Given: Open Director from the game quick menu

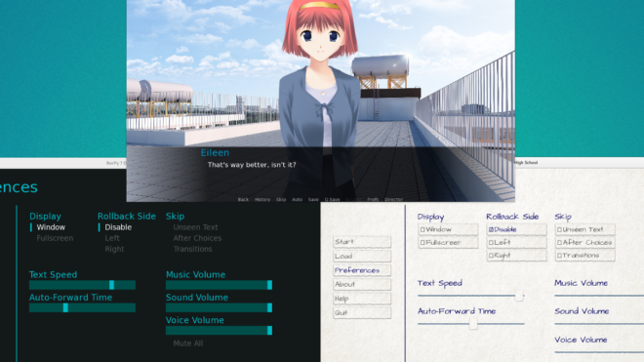Looking at the screenshot, I should tap(394, 200).
